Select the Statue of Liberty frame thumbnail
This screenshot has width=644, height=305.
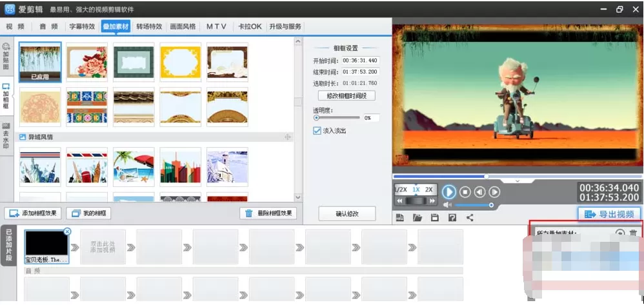pyautogui.click(x=40, y=167)
